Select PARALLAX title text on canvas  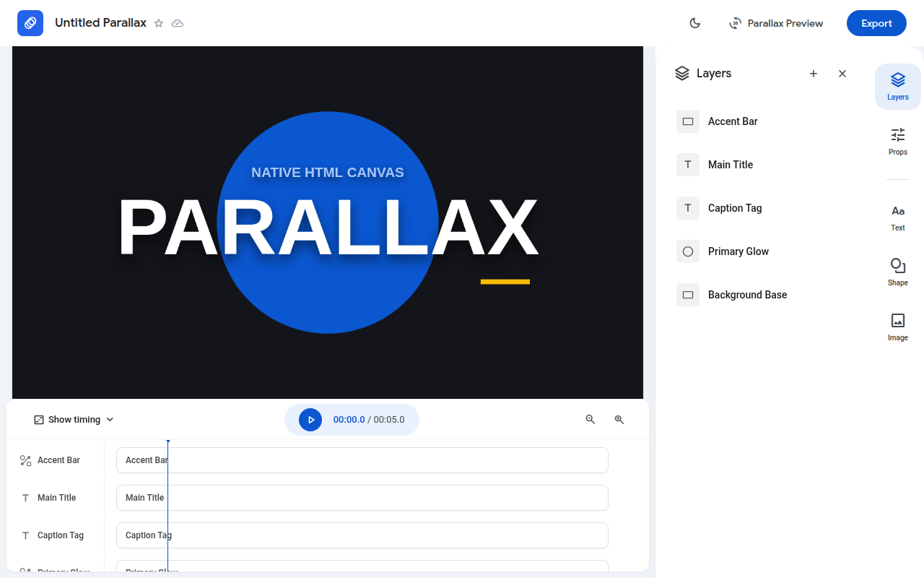tap(328, 228)
